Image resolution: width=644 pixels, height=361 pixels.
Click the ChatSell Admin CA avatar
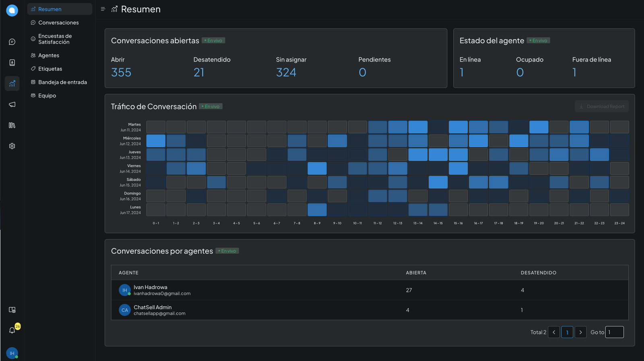coord(125,310)
